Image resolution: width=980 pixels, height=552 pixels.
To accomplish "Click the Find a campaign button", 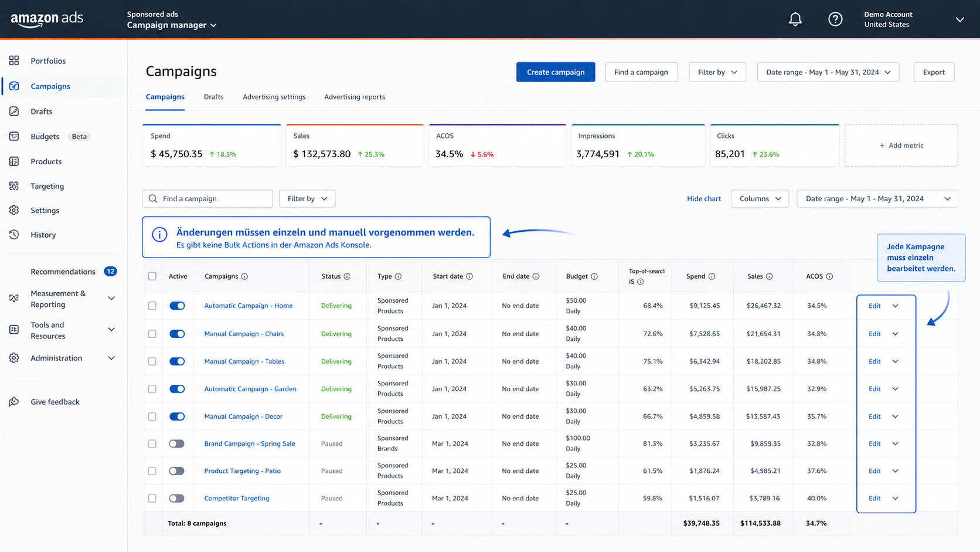I will [x=641, y=72].
